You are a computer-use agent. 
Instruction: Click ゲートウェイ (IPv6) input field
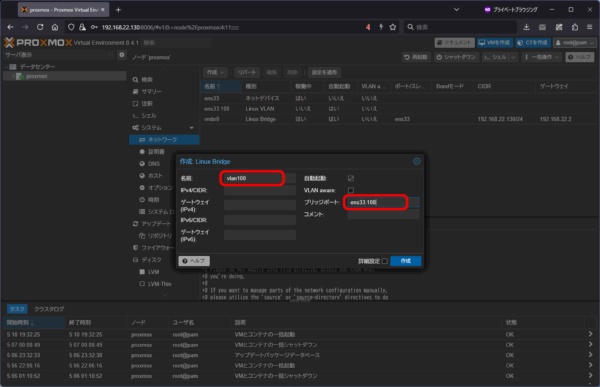[260, 235]
